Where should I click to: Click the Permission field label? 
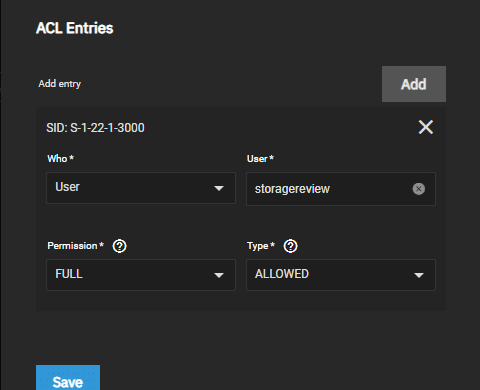click(x=75, y=246)
